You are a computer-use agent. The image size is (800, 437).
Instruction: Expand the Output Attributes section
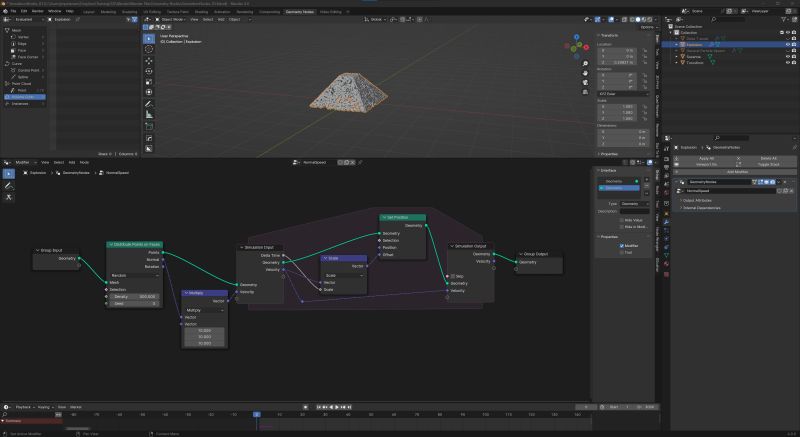coord(697,200)
